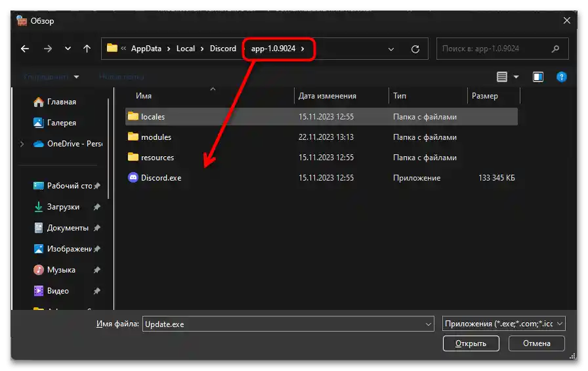Go back with the left arrow

coord(25,49)
